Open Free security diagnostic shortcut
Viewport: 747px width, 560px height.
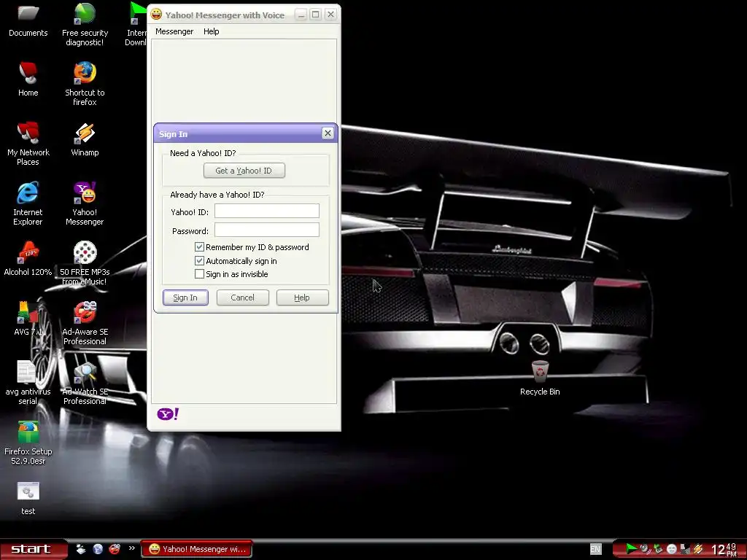click(85, 23)
